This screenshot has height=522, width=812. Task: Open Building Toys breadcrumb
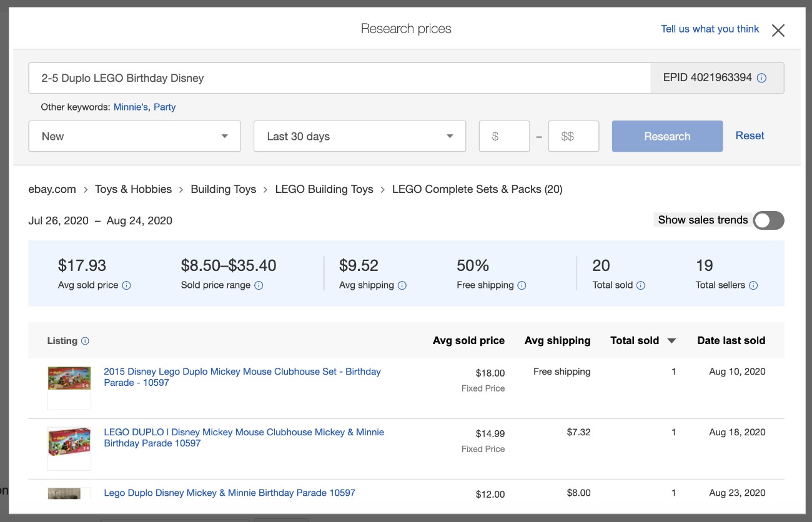(224, 189)
